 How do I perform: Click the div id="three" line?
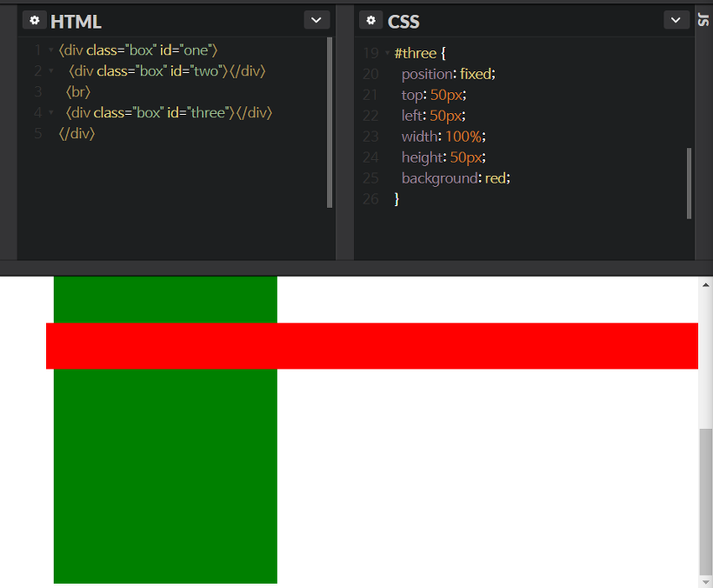pos(169,112)
